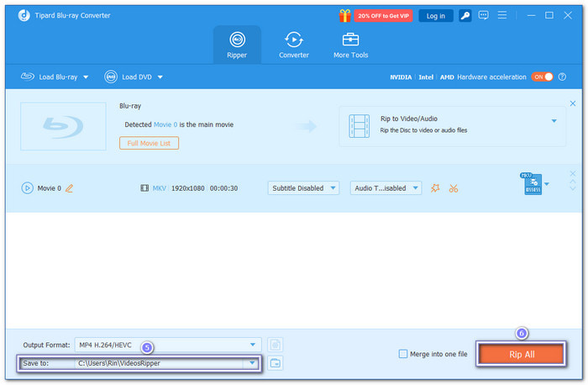Screen dimensions: 588x385
Task: Click the Rip to Video/Audio film icon
Action: pos(359,126)
